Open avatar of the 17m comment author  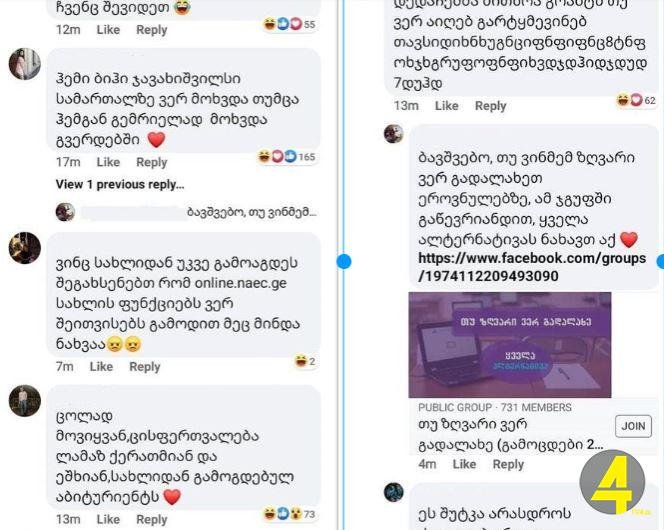pos(25,64)
